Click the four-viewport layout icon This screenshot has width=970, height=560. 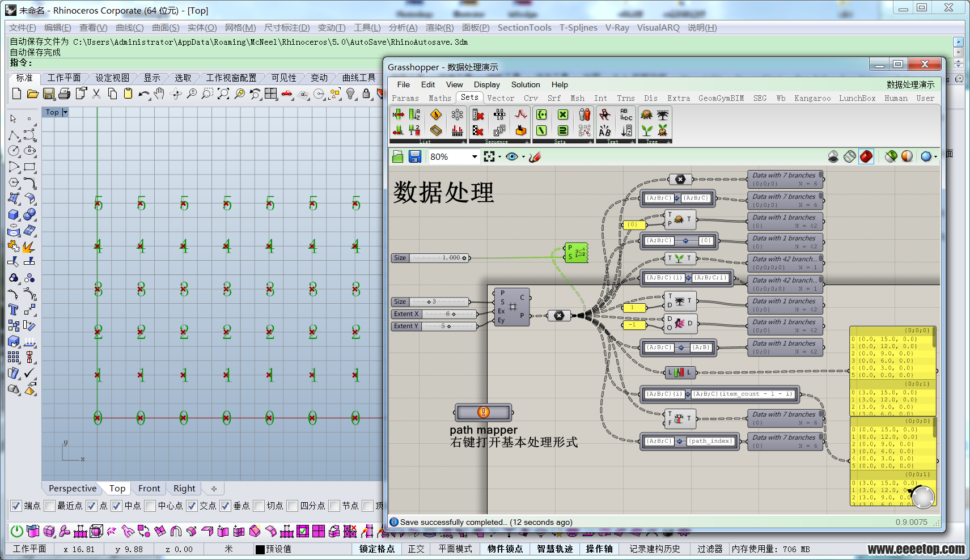tap(271, 94)
